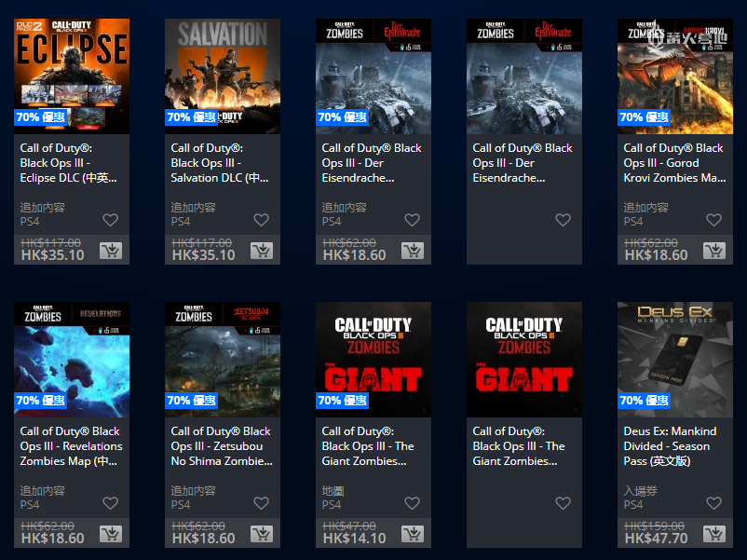
Task: Open Revelations Zombies cover artwork
Action: pyautogui.click(x=72, y=360)
